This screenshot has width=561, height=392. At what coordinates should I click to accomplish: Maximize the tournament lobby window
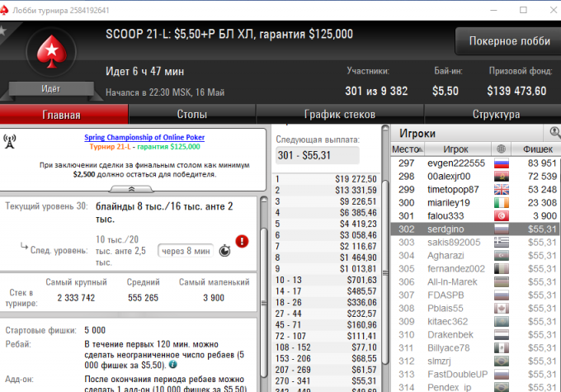pos(523,10)
